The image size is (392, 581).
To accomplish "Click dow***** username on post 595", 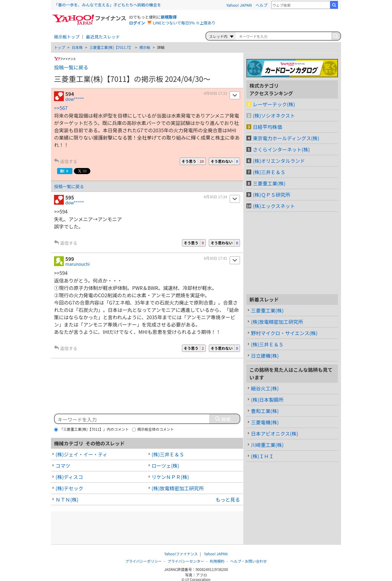I will pyautogui.click(x=74, y=203).
